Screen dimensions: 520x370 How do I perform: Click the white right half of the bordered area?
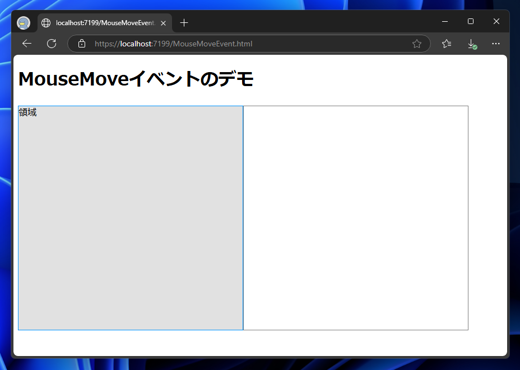click(x=356, y=218)
